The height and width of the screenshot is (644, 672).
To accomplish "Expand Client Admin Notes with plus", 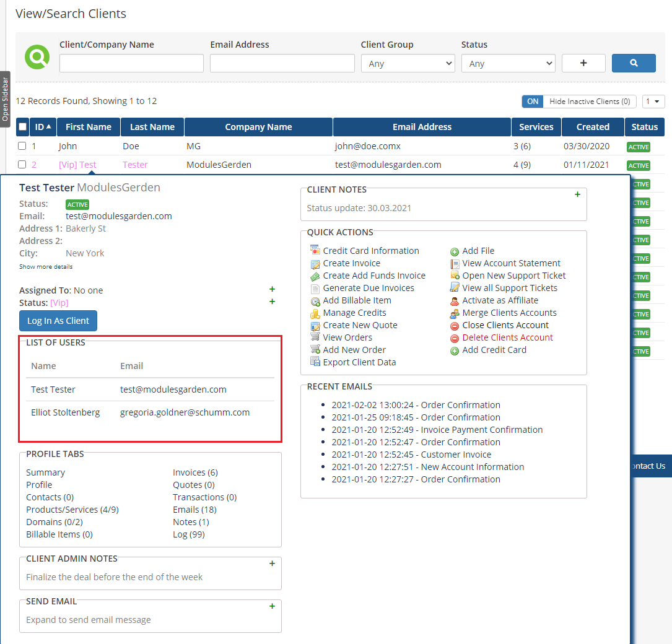I will point(272,563).
